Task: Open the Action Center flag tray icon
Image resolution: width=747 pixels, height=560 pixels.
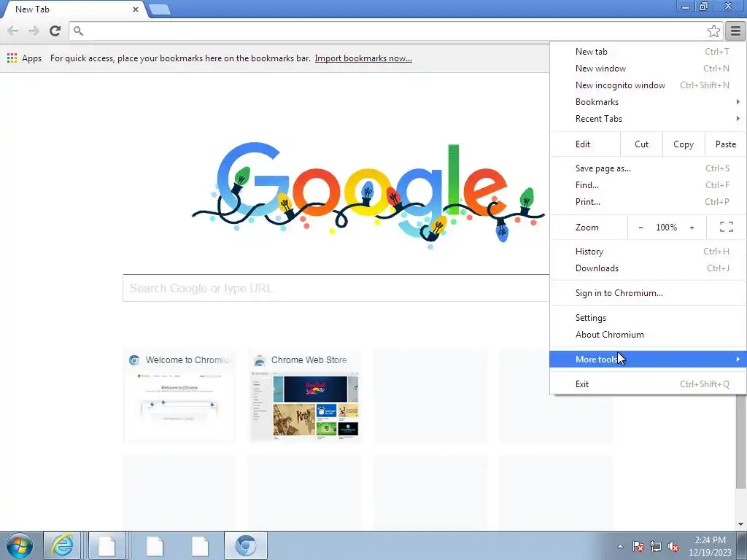Action: click(x=638, y=546)
